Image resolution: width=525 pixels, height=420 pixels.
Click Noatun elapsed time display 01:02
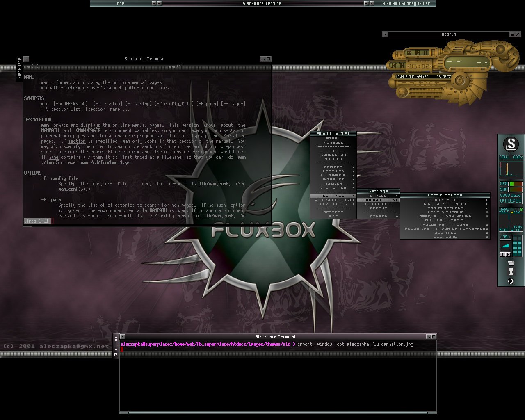point(420,66)
